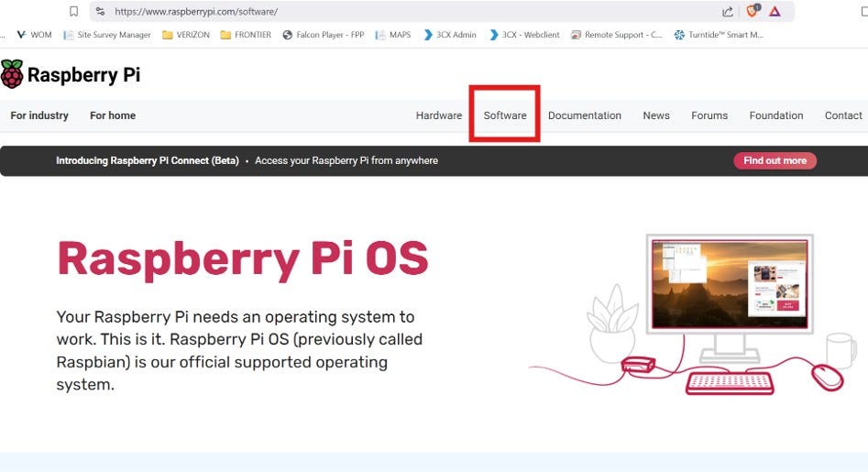
Task: Open the Software navigation item
Action: point(505,115)
